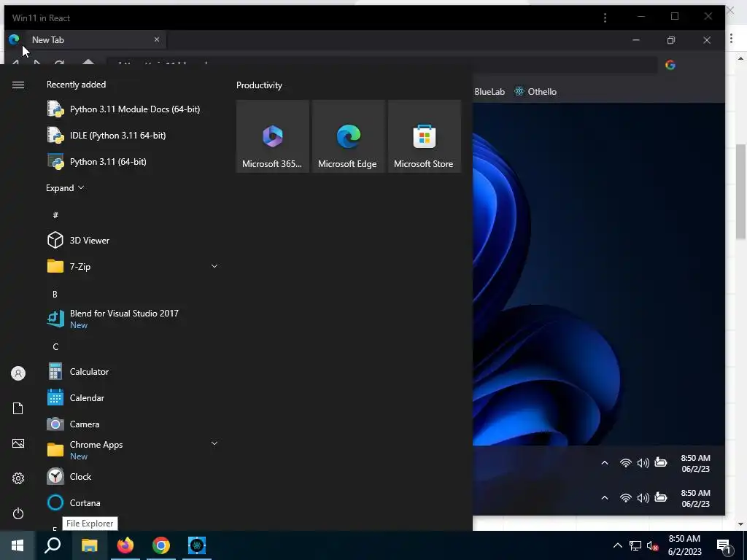The width and height of the screenshot is (747, 560).
Task: Open the React app icon on taskbar
Action: pos(197,545)
